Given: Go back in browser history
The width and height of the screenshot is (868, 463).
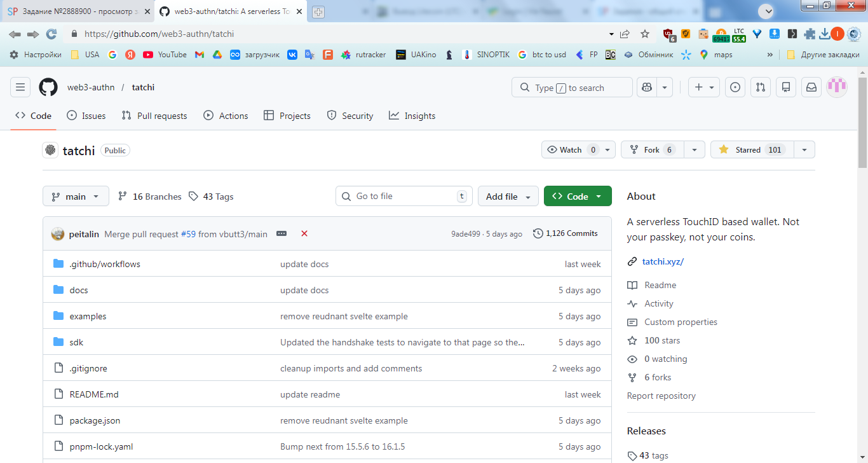Looking at the screenshot, I should [15, 34].
